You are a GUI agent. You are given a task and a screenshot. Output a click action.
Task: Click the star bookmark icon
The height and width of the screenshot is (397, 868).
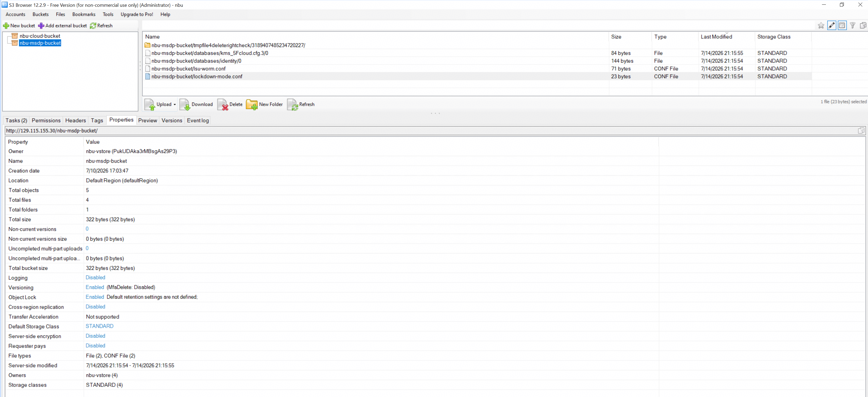point(821,25)
